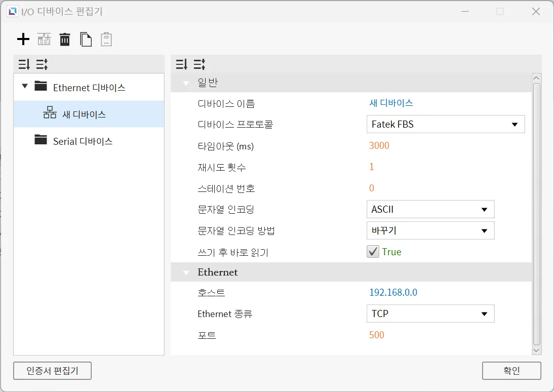Screen dimensions: 554x392
Task: Click the trash icon to delete device
Action: pyautogui.click(x=65, y=39)
